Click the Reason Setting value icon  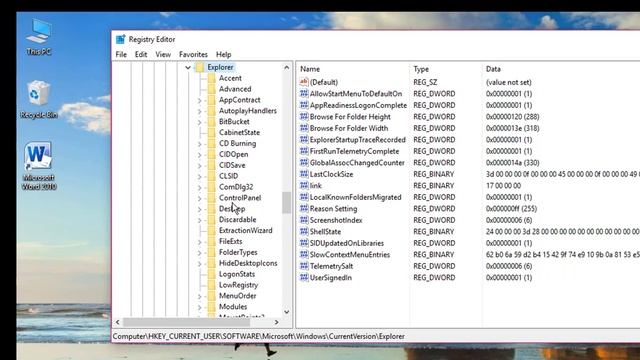[x=304, y=209]
